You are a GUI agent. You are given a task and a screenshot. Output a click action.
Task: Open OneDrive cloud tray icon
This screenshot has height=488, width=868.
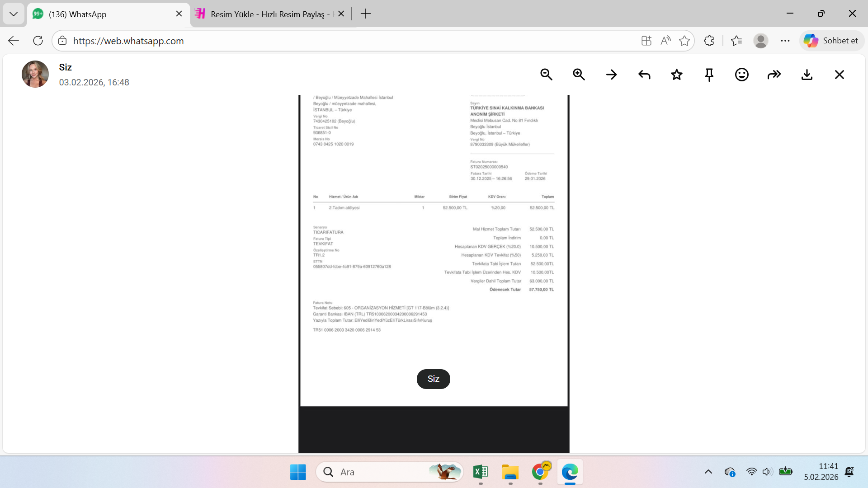click(x=730, y=472)
